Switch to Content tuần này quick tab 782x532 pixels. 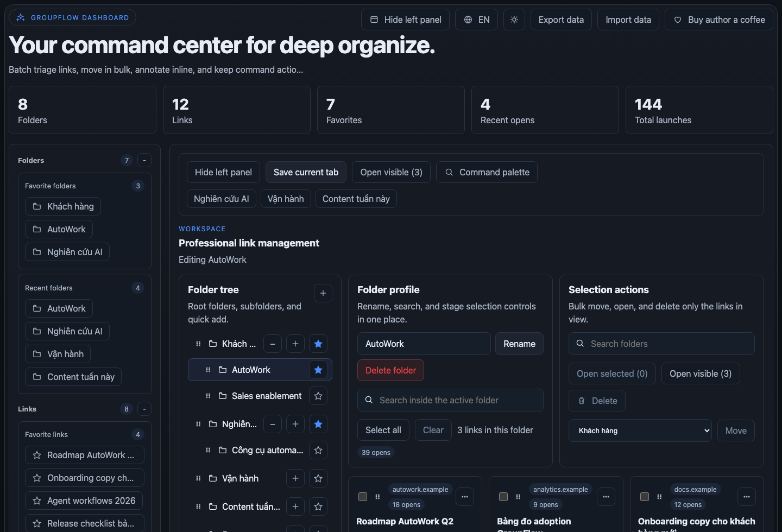[356, 199]
